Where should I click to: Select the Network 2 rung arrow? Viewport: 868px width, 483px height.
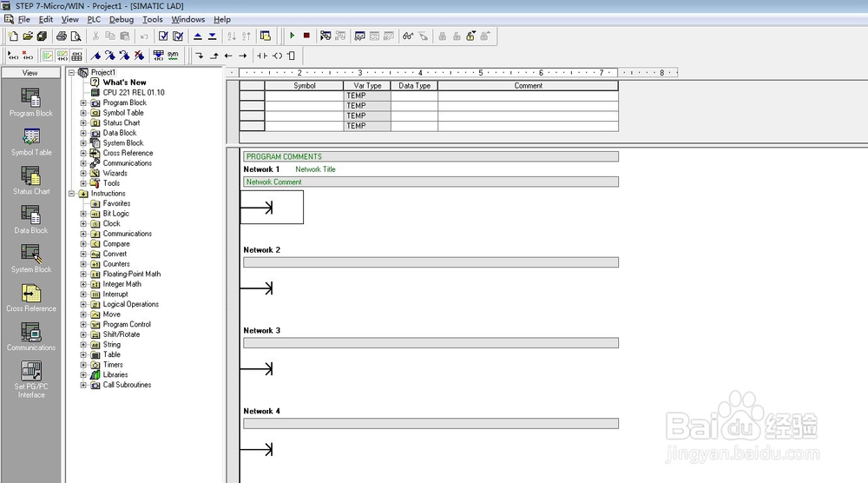tap(257, 288)
